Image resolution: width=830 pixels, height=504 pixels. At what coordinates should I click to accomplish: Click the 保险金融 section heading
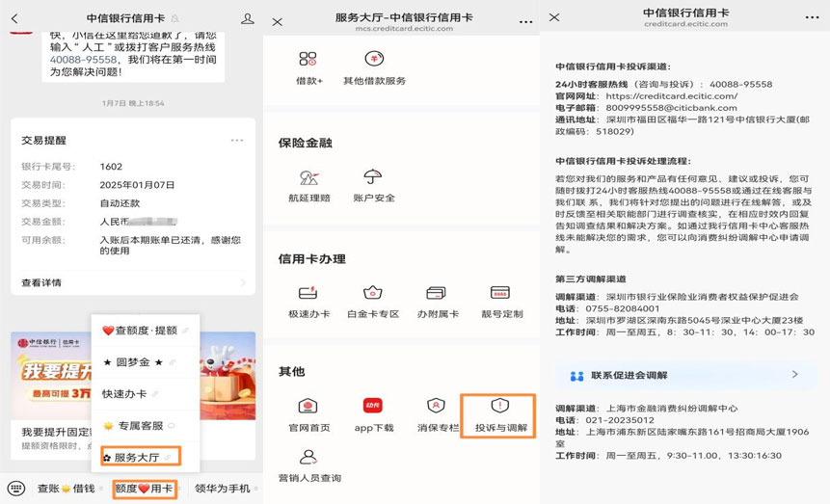click(x=306, y=143)
